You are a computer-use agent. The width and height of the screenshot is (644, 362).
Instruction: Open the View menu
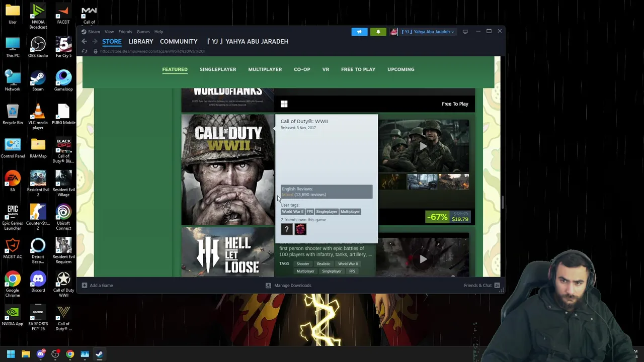coord(109,32)
